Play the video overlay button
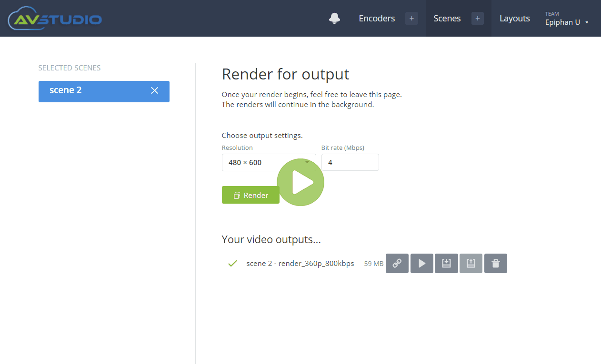This screenshot has width=601, height=364. tap(300, 182)
